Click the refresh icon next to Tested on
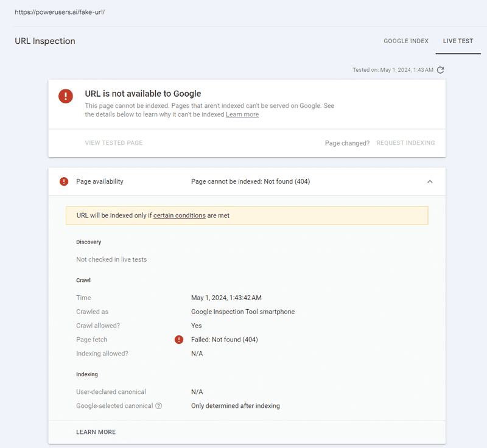This screenshot has height=448, width=487. [x=440, y=70]
